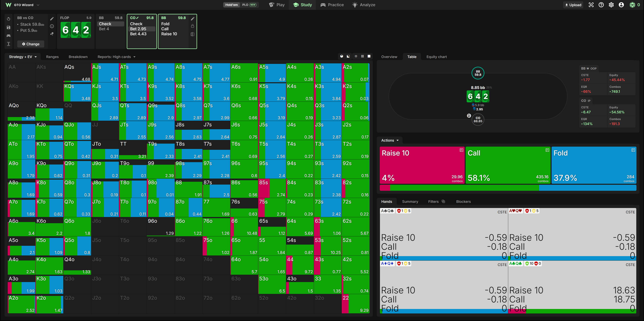
Task: Click the lock icon in BB action card
Action: coord(193,26)
